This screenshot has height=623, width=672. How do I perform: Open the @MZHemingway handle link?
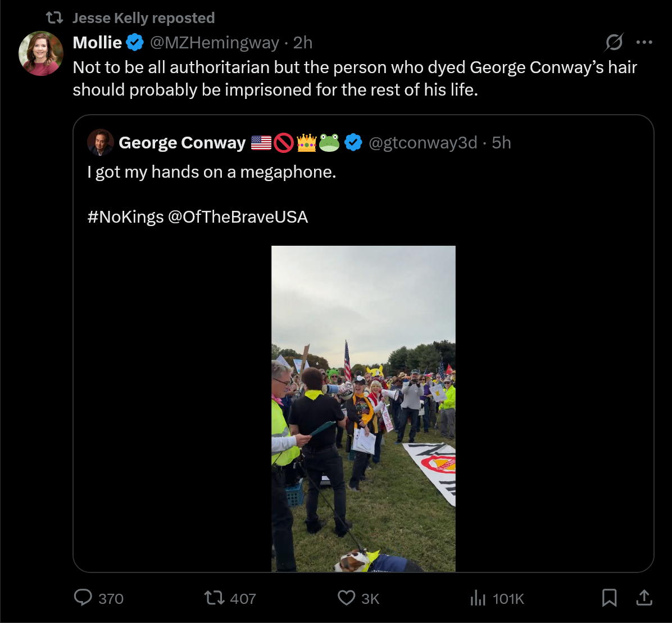coord(214,42)
